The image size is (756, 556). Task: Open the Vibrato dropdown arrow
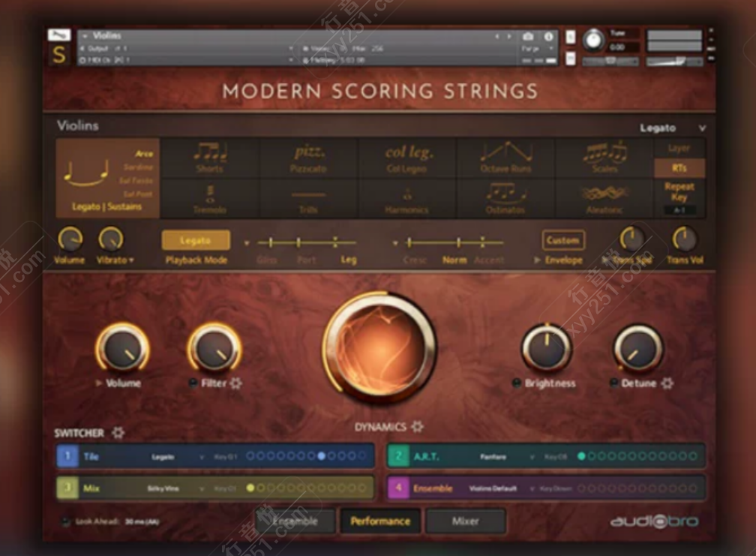point(131,260)
